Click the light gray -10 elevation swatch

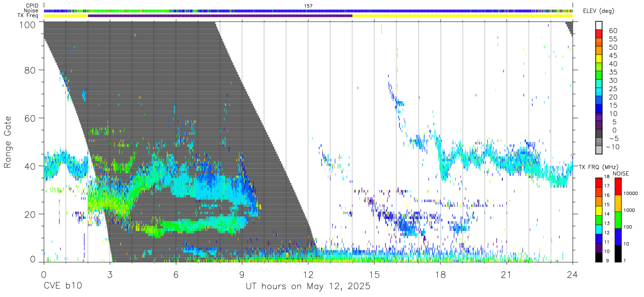click(599, 149)
